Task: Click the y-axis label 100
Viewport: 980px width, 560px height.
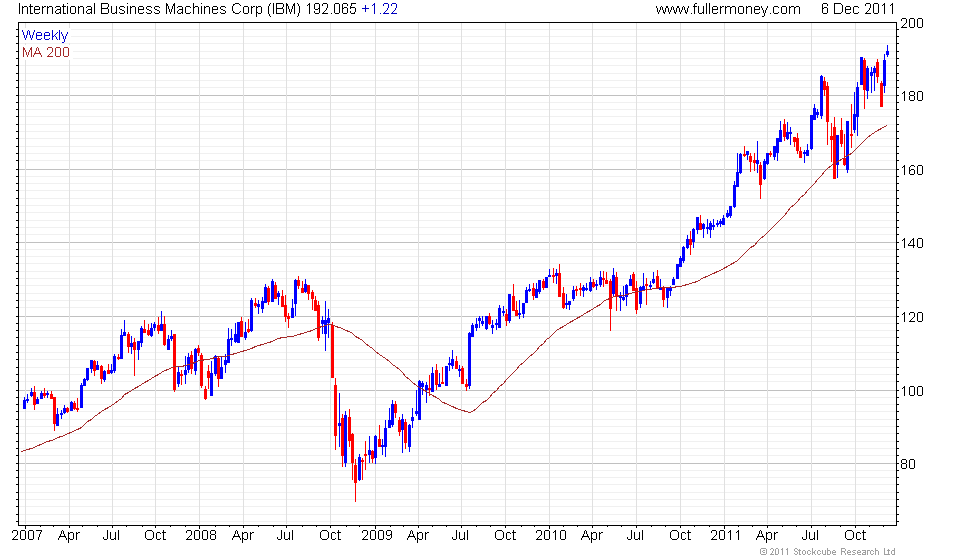Action: (x=912, y=391)
